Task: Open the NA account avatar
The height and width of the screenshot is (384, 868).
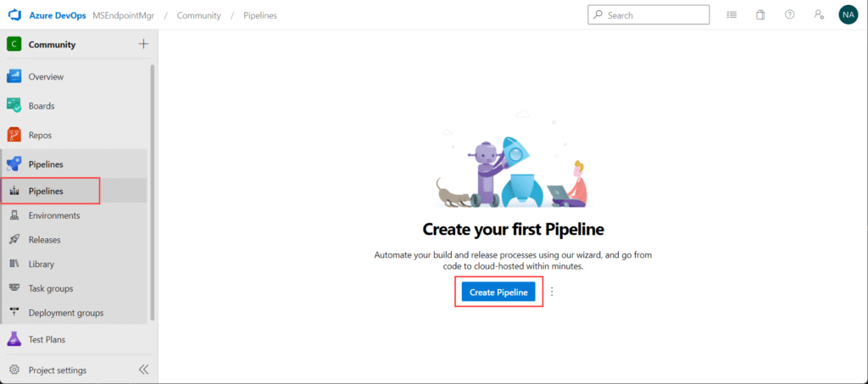Action: pos(848,15)
